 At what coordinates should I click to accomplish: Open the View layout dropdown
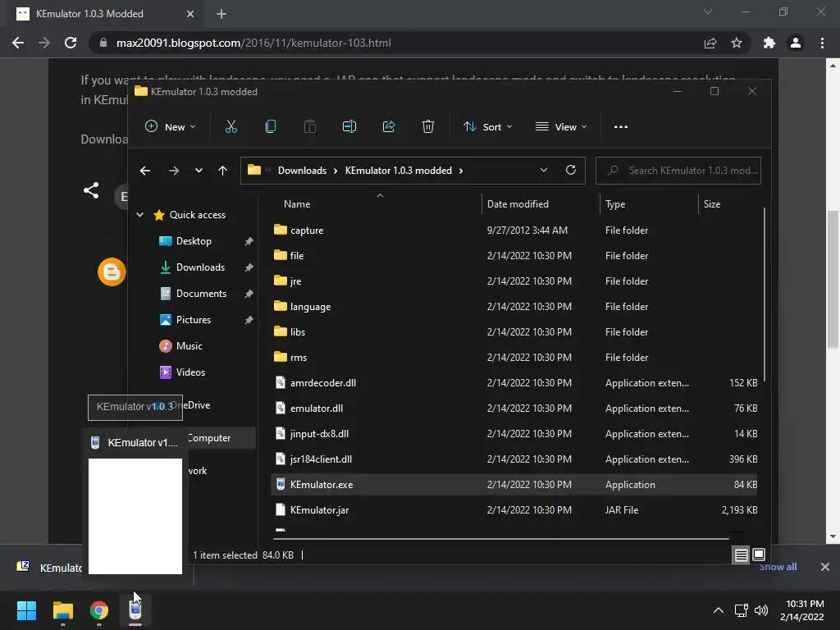coord(561,127)
